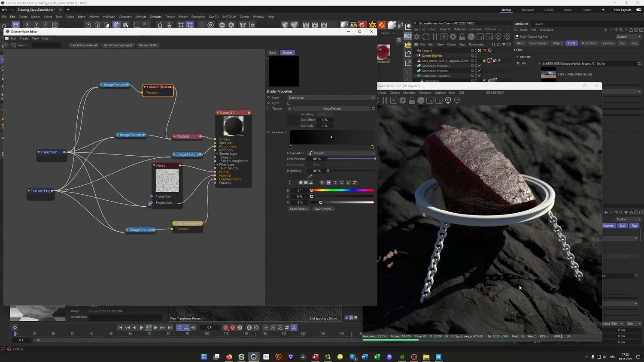
Task: Click the value (V) slider
Action: click(342, 202)
